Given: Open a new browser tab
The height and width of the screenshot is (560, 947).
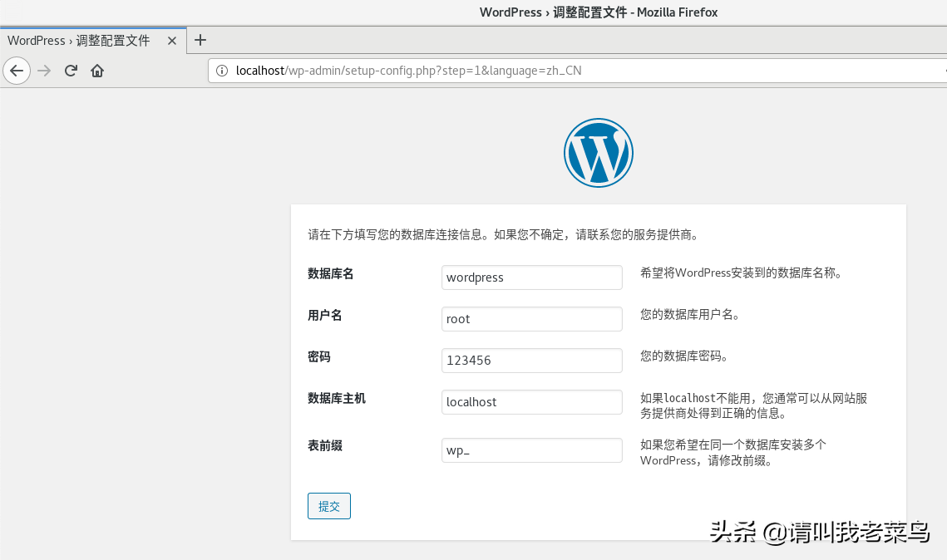Looking at the screenshot, I should pyautogui.click(x=200, y=41).
